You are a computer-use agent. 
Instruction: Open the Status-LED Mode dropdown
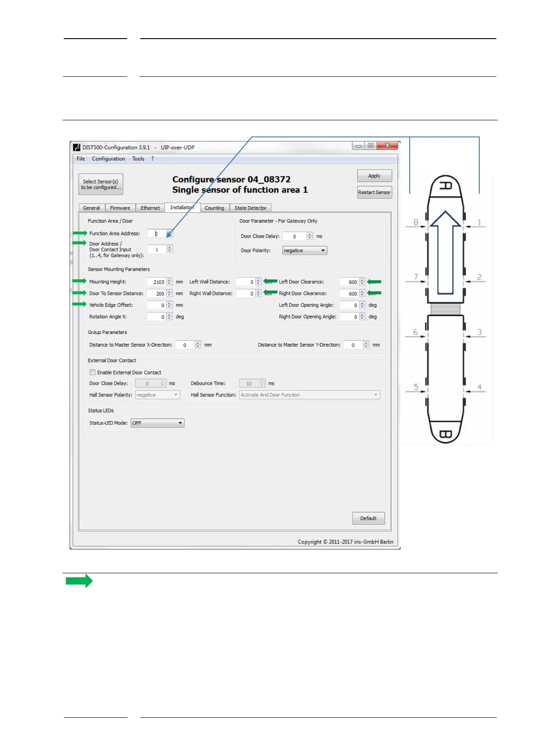(158, 423)
